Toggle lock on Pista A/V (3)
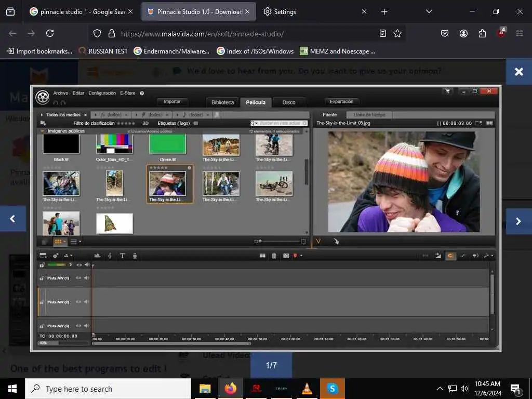 [42, 326]
